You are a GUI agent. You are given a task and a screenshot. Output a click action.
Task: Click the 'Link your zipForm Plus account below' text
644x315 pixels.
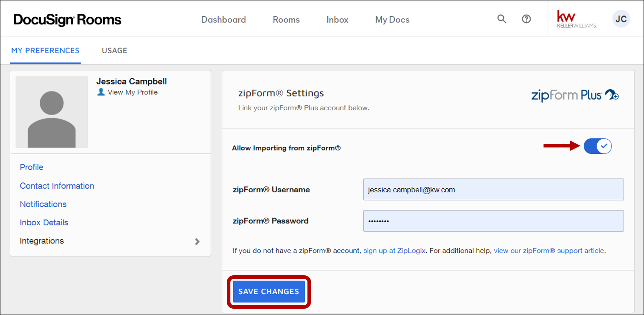(304, 108)
